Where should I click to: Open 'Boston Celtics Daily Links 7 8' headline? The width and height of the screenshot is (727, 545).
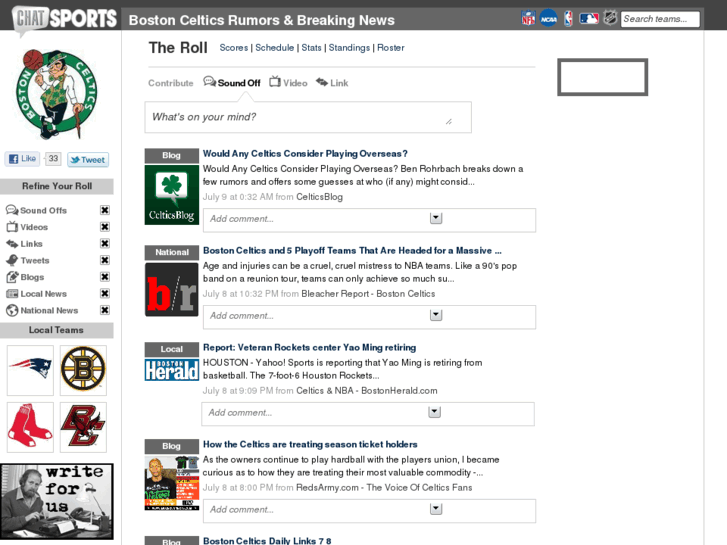(267, 541)
